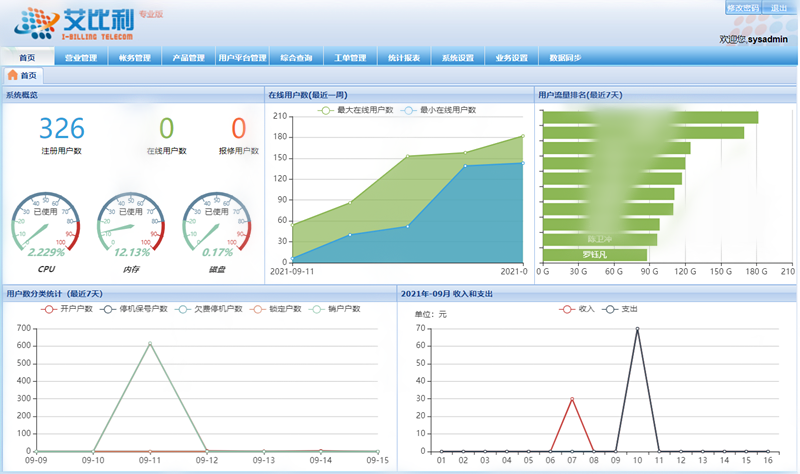
Task: Open the 系统设置 menu
Action: coord(458,57)
